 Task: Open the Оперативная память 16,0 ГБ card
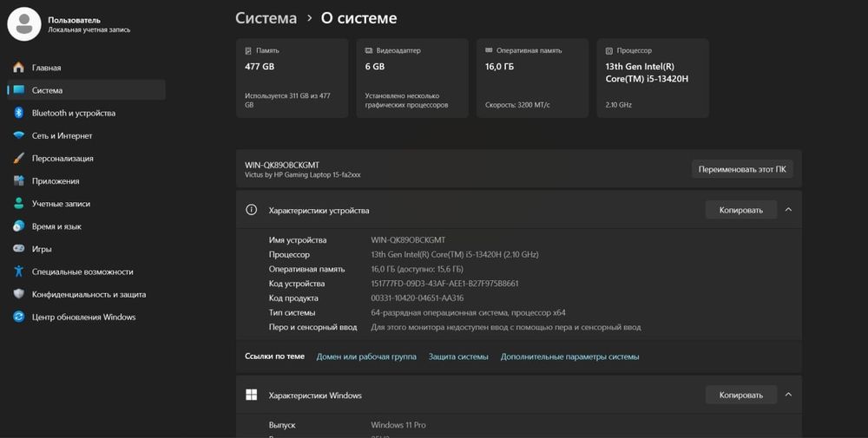pos(533,78)
